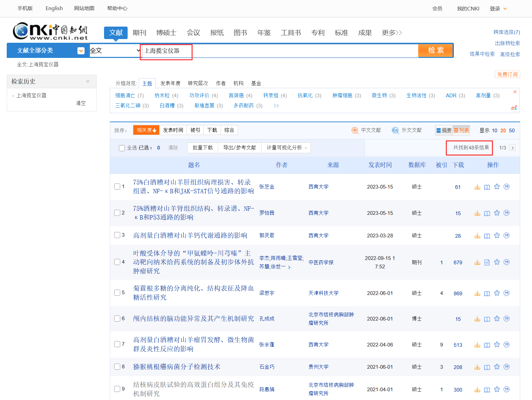Favorite the paper by 张余蓬

pyautogui.click(x=497, y=344)
